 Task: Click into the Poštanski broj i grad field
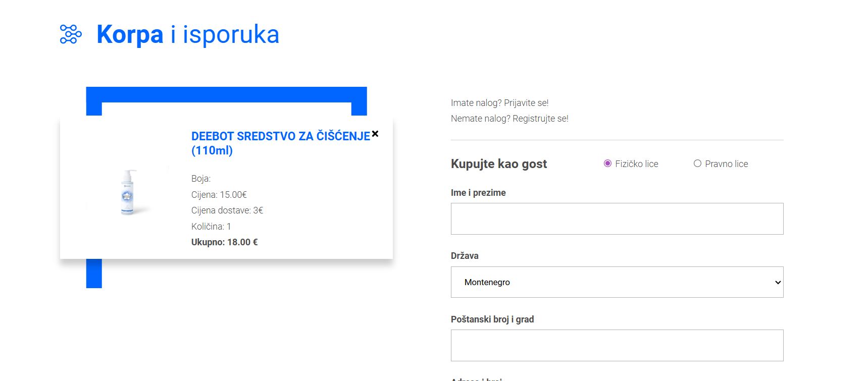point(617,346)
